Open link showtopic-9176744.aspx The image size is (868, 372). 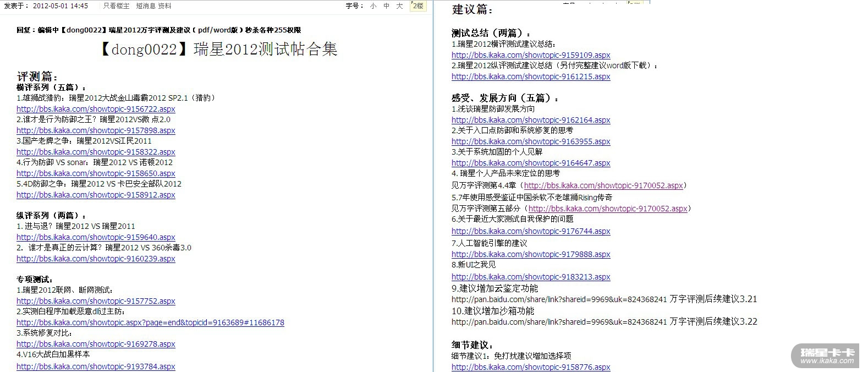click(531, 231)
